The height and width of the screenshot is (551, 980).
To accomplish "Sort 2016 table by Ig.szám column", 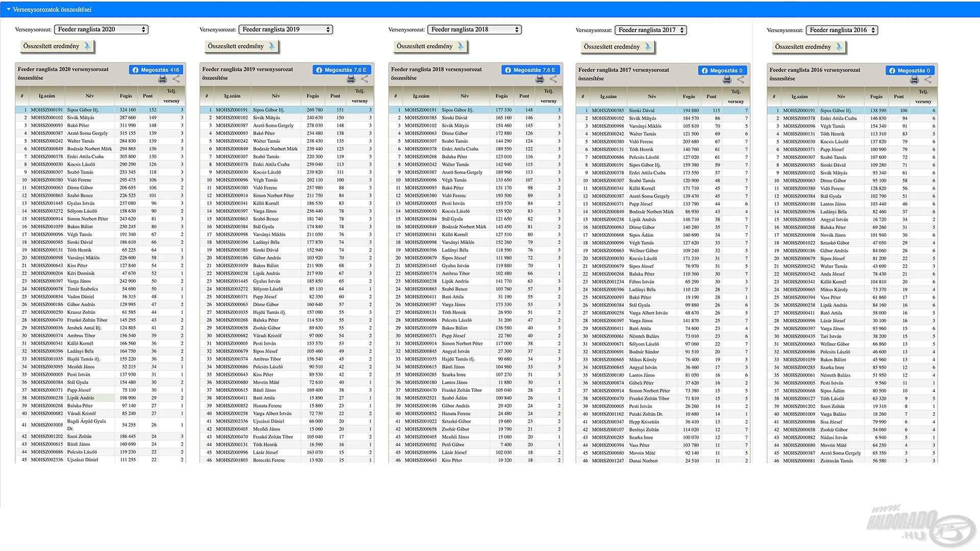I will pyautogui.click(x=798, y=96).
